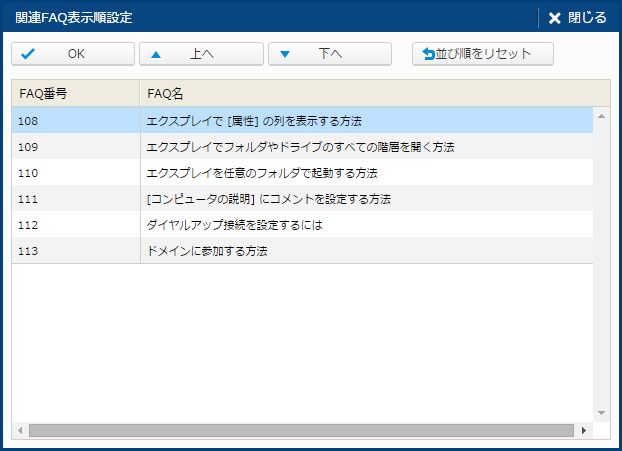Image resolution: width=622 pixels, height=451 pixels.
Task: Click the FAQ番号 column header
Action: coord(75,93)
